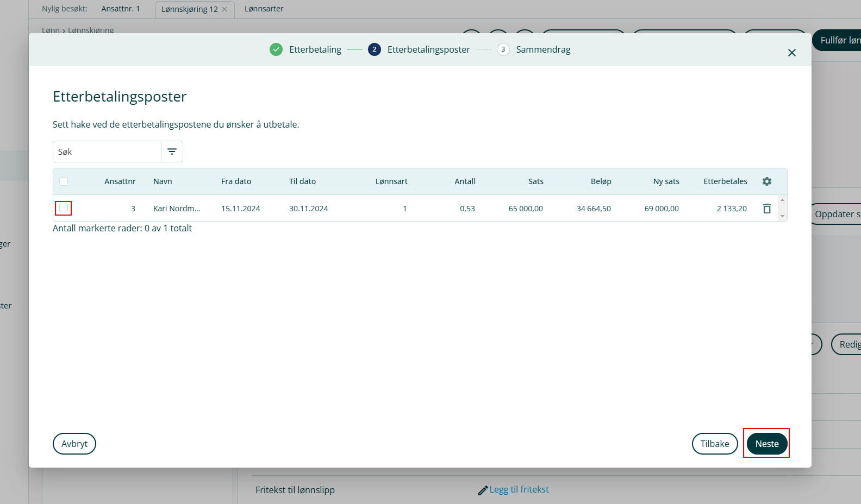Click the green Etterbetaling step checkmark

click(276, 49)
